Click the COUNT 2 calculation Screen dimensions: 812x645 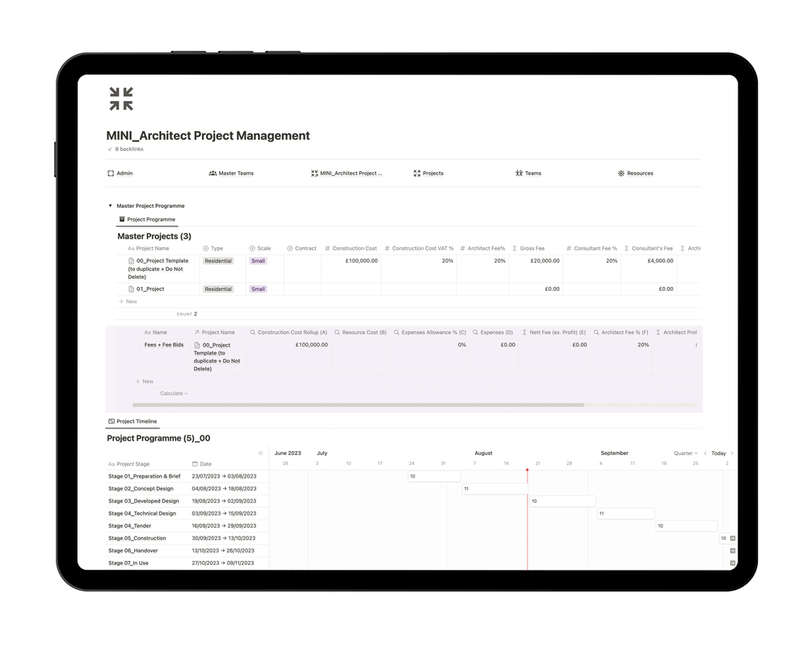pyautogui.click(x=187, y=314)
